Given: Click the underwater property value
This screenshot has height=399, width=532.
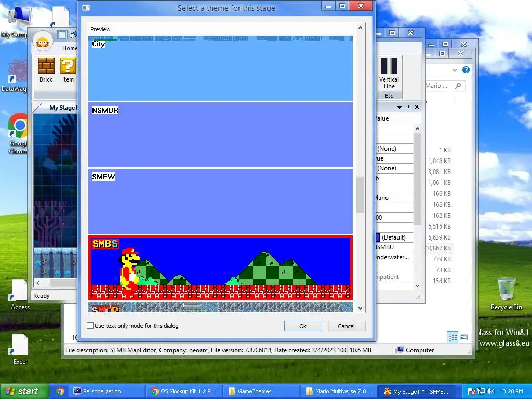Looking at the screenshot, I should click(394, 257).
